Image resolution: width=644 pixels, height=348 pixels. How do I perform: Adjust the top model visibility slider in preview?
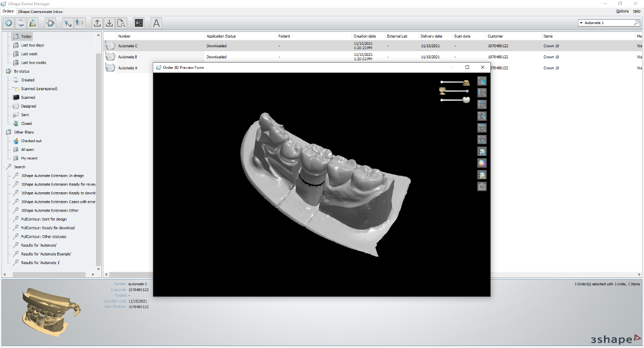[x=453, y=82]
